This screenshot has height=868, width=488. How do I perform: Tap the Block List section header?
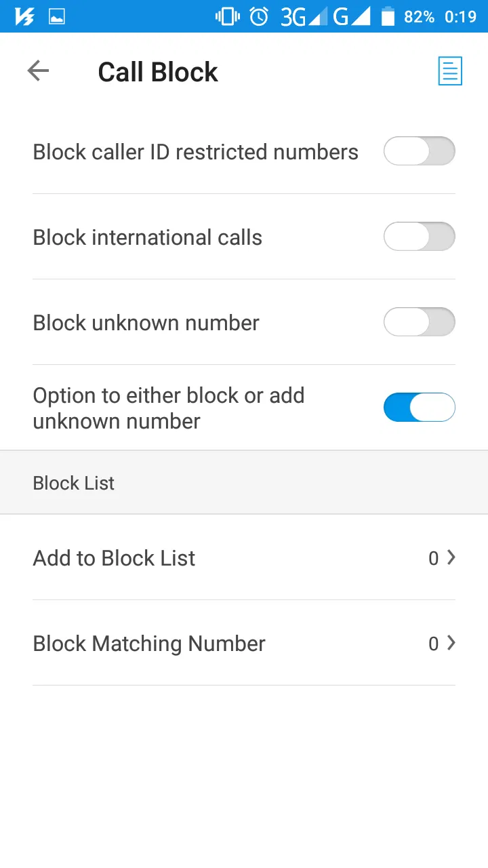tap(74, 483)
